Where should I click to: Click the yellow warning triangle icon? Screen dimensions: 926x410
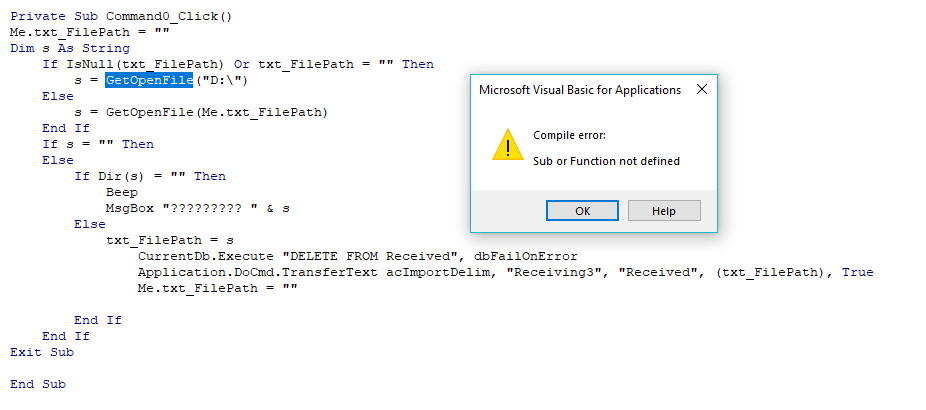pos(508,145)
